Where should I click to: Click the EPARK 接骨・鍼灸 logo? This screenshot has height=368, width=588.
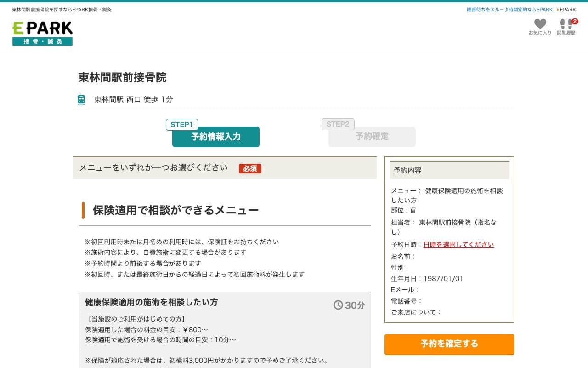coord(42,33)
